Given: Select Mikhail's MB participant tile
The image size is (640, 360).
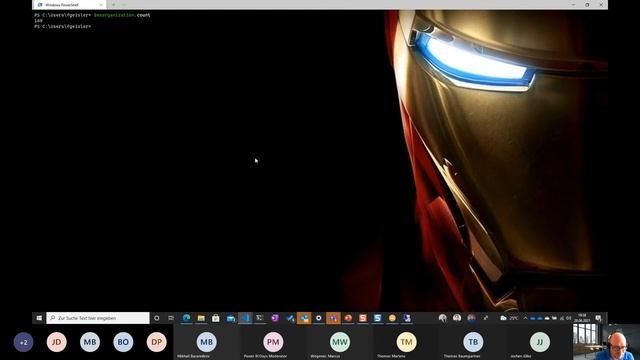Looking at the screenshot, I should tap(207, 342).
